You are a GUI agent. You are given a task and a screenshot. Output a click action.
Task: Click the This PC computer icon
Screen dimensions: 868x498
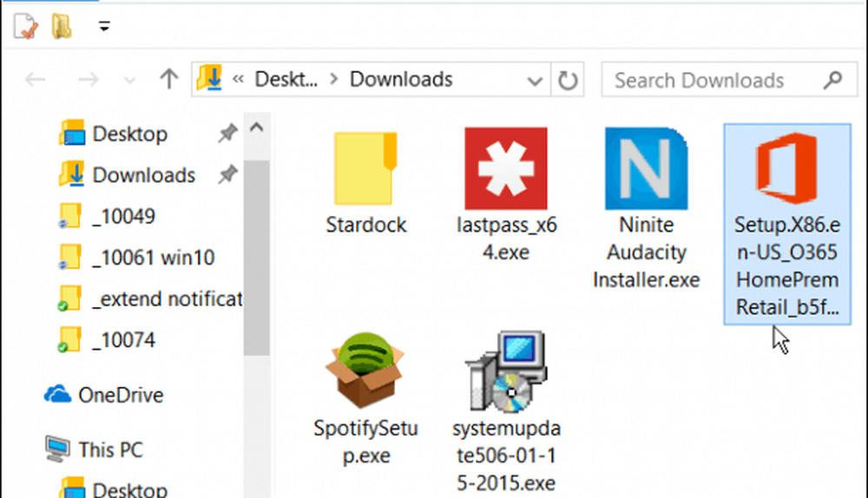tap(57, 449)
